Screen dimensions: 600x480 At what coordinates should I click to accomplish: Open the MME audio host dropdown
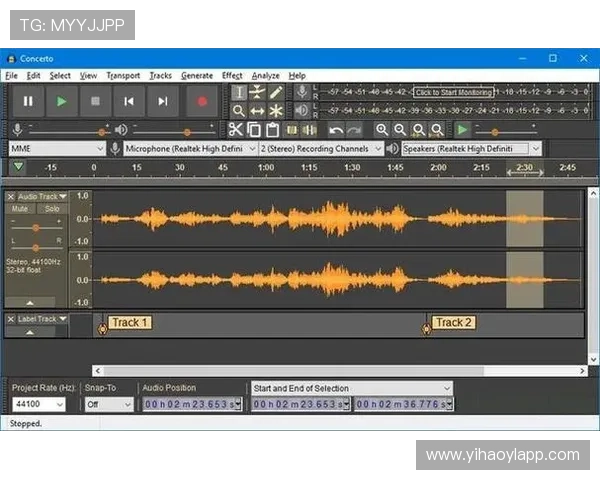(x=56, y=148)
